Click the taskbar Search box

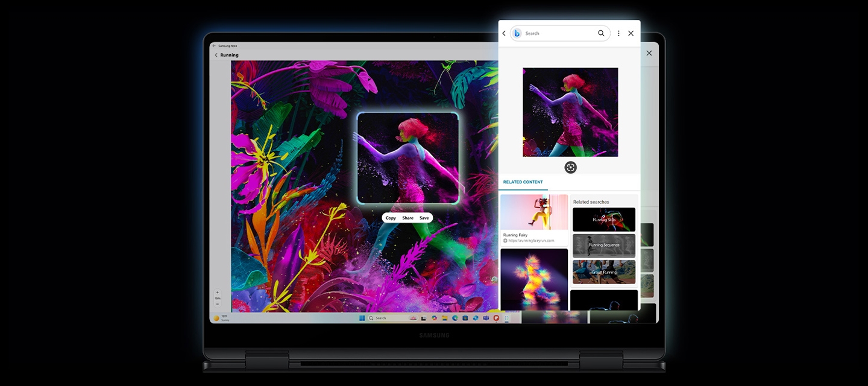pos(393,318)
